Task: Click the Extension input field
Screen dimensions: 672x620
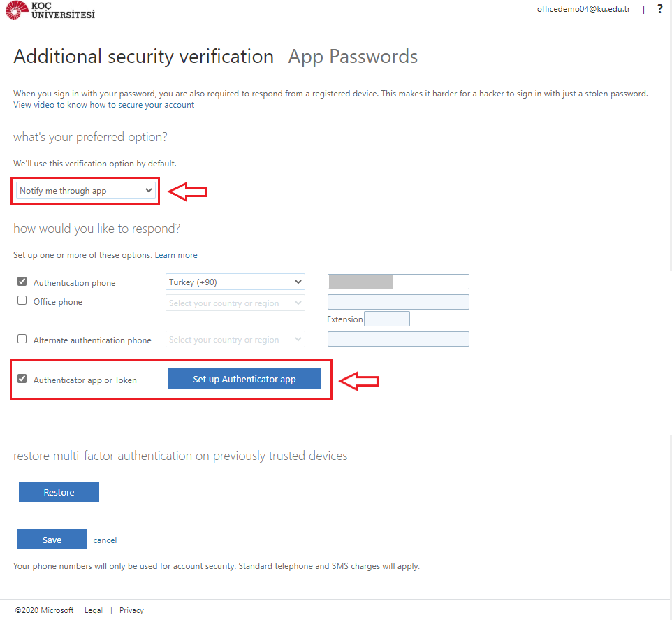Action: tap(387, 319)
